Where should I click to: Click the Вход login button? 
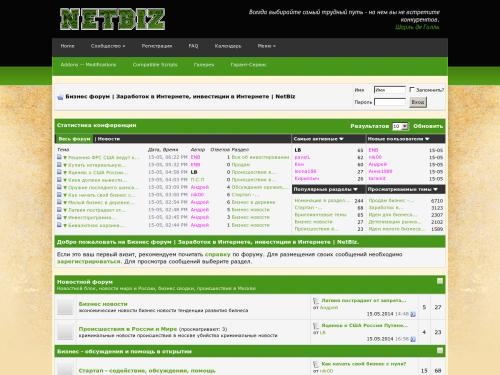coord(418,102)
